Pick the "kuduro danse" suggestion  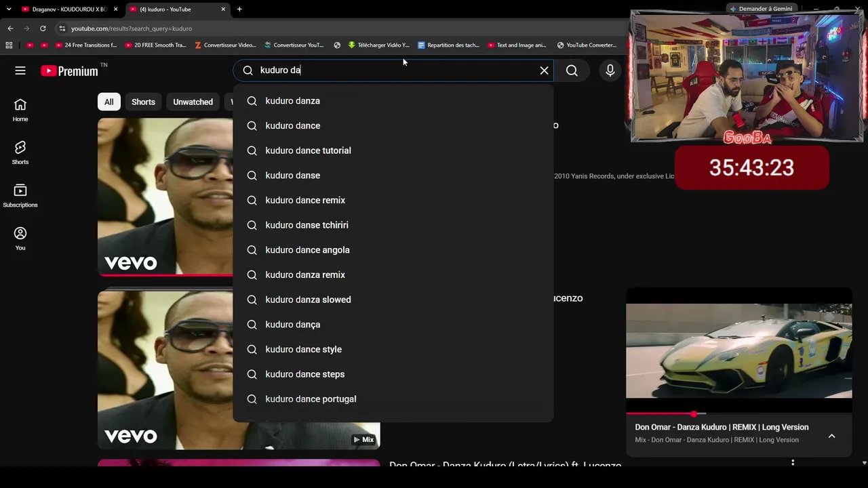(x=393, y=176)
